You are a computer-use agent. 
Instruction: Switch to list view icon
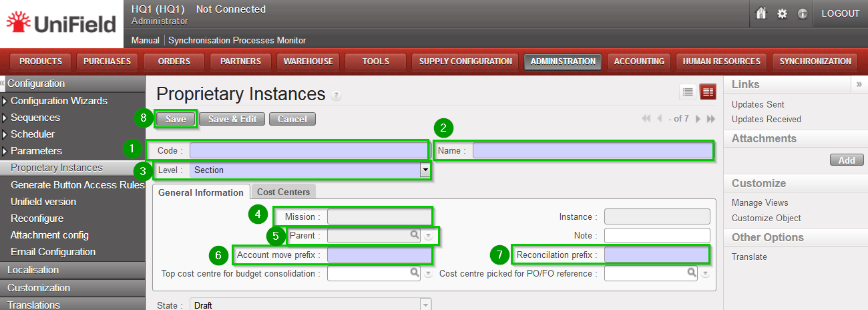[688, 92]
